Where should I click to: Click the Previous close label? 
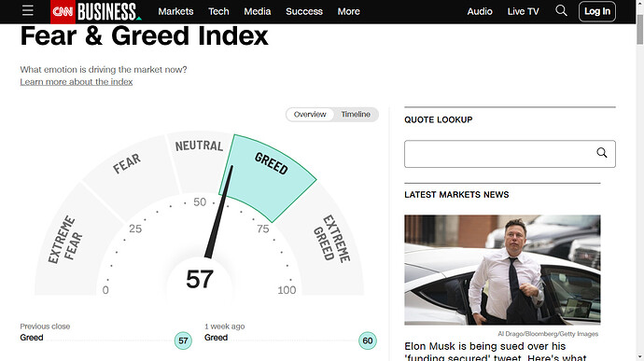[45, 326]
